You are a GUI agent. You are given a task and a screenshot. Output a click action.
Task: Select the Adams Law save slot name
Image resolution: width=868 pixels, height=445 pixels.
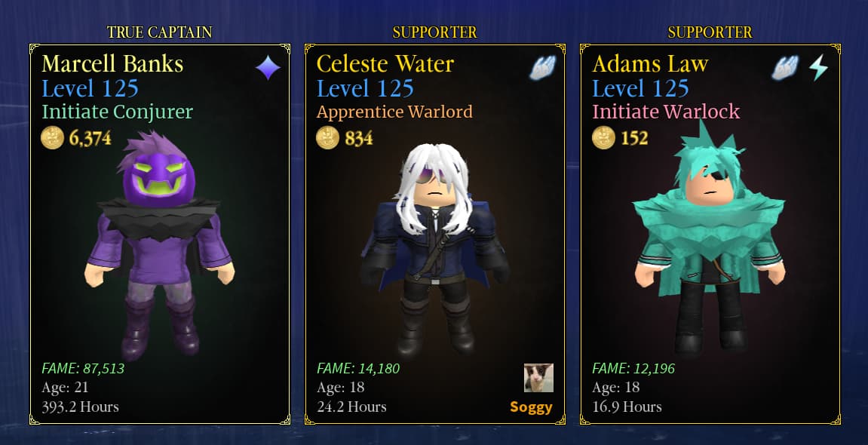click(650, 63)
